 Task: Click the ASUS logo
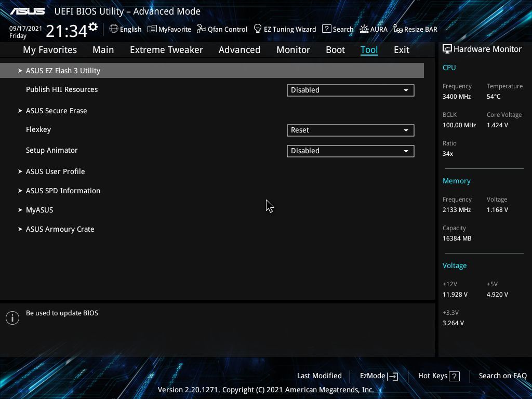click(27, 11)
